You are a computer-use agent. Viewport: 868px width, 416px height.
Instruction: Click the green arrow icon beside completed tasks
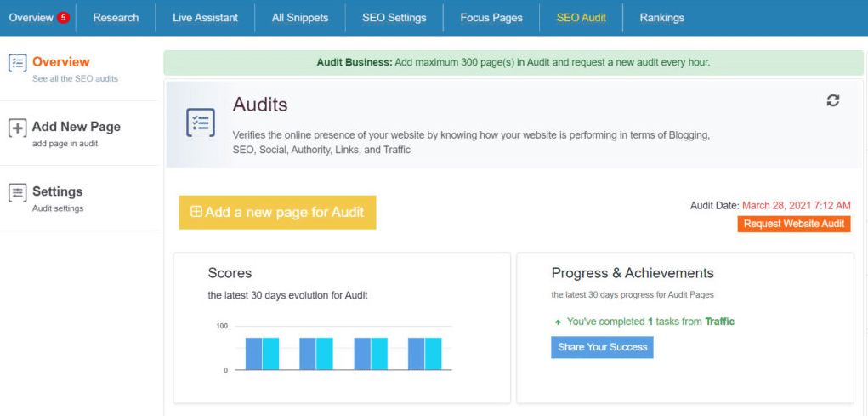click(x=558, y=322)
